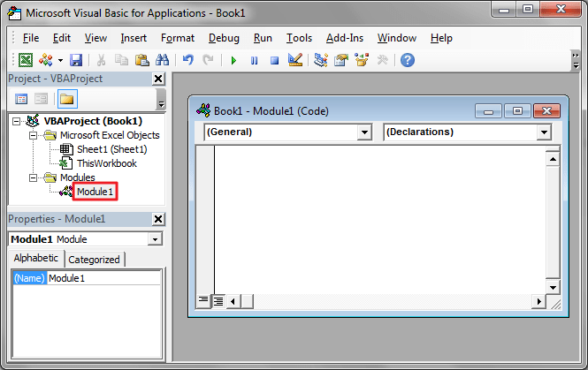Click code window scroll down arrow
588x370 pixels.
[x=553, y=288]
